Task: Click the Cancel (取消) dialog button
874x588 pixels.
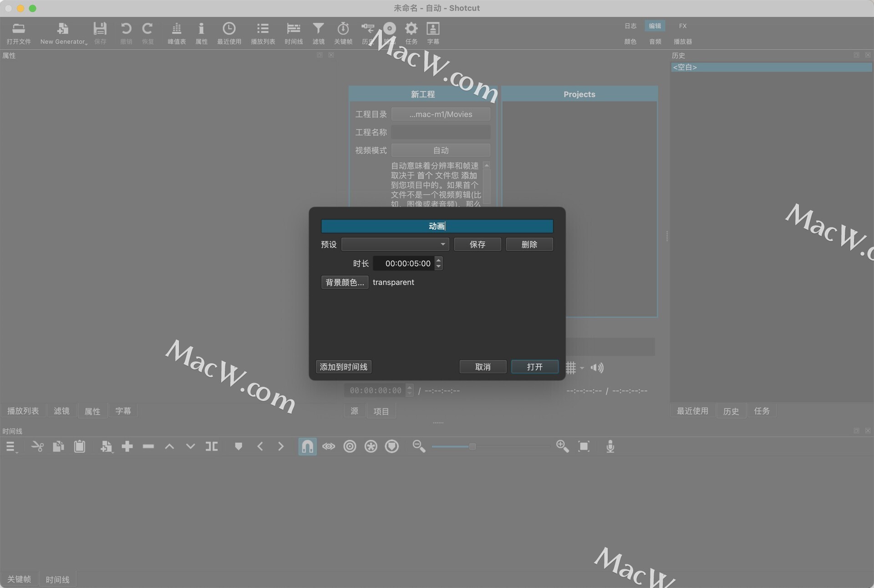Action: (483, 367)
